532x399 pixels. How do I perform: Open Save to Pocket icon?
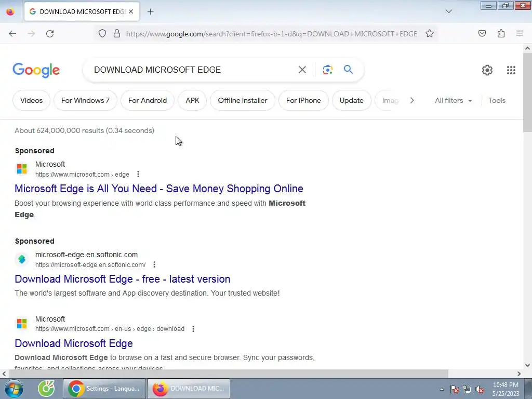coord(482,34)
